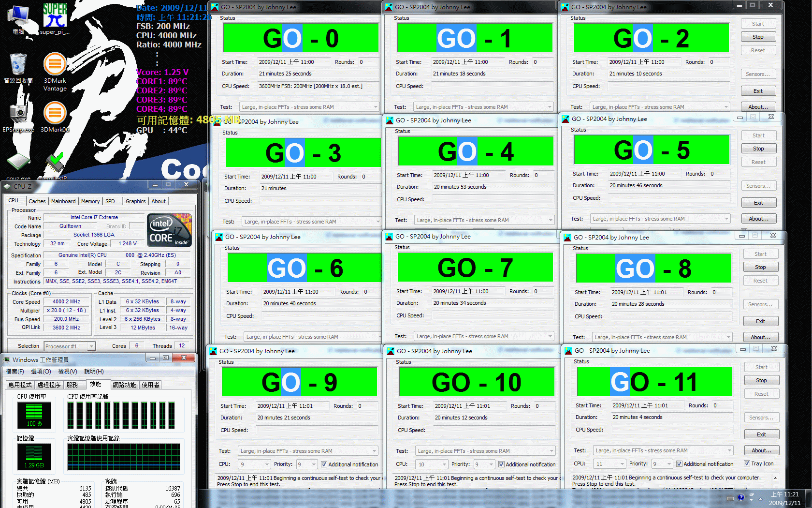Click the GO-11 window title bar icon
812x508 pixels.
point(568,350)
